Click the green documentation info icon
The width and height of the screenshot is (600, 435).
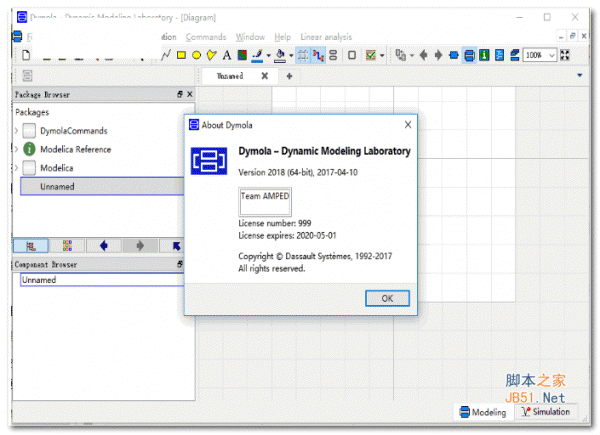click(484, 55)
